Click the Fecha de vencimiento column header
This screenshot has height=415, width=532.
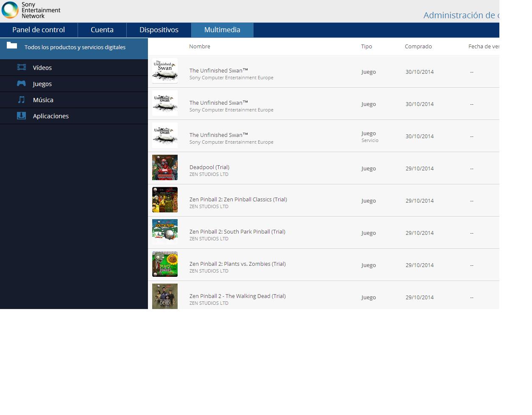[x=484, y=47]
